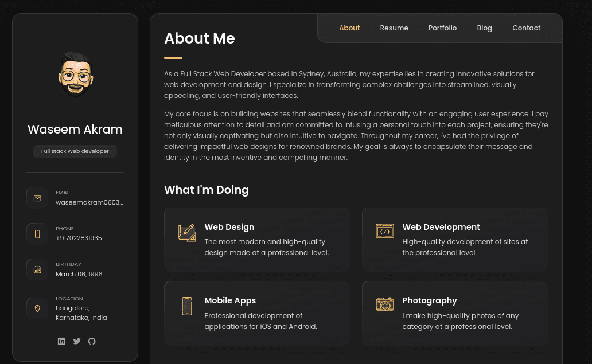Screen dimensions: 592x364
Task: Click the paragraph starting 'As a Full Stack'
Action: coord(349,84)
